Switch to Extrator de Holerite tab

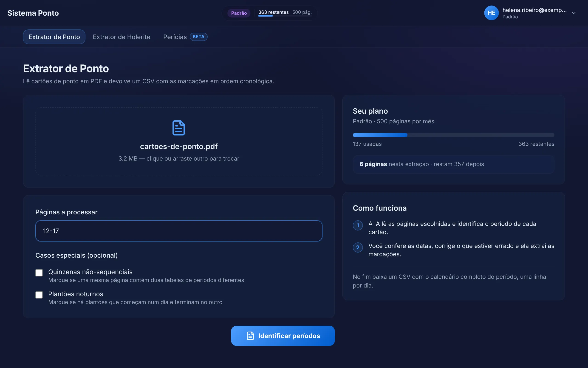[122, 37]
